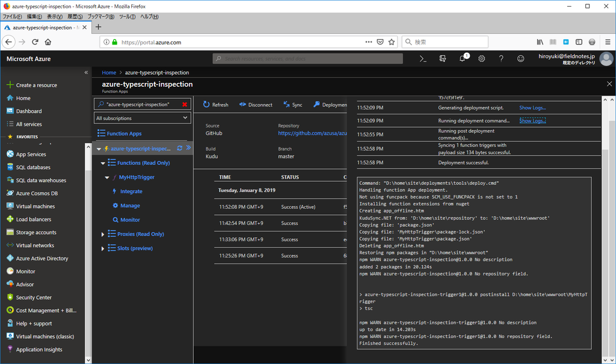The image size is (616, 364).
Task: Open Virtual networks
Action: (x=30, y=245)
